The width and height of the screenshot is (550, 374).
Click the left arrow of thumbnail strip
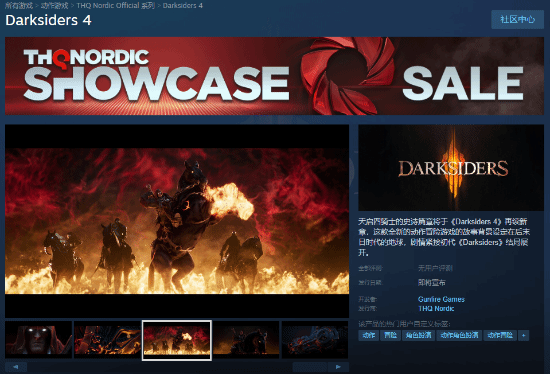tap(16, 367)
